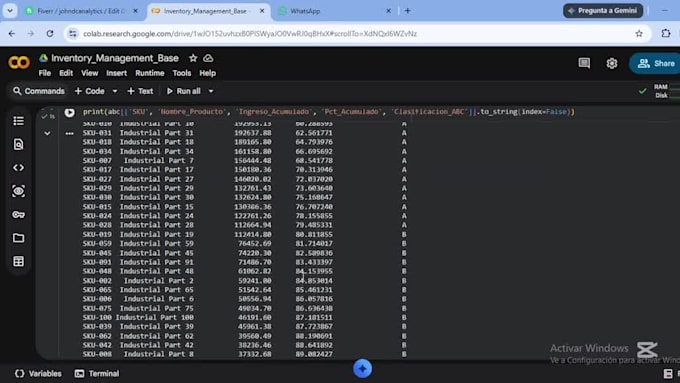Click the Commands search button
This screenshot has height=383, width=680.
39,91
